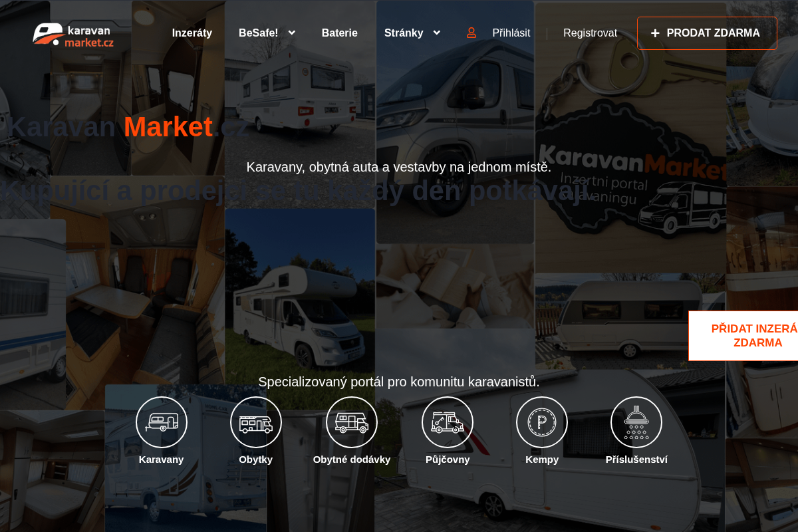Open the Obytky motorhome category icon

point(256,422)
